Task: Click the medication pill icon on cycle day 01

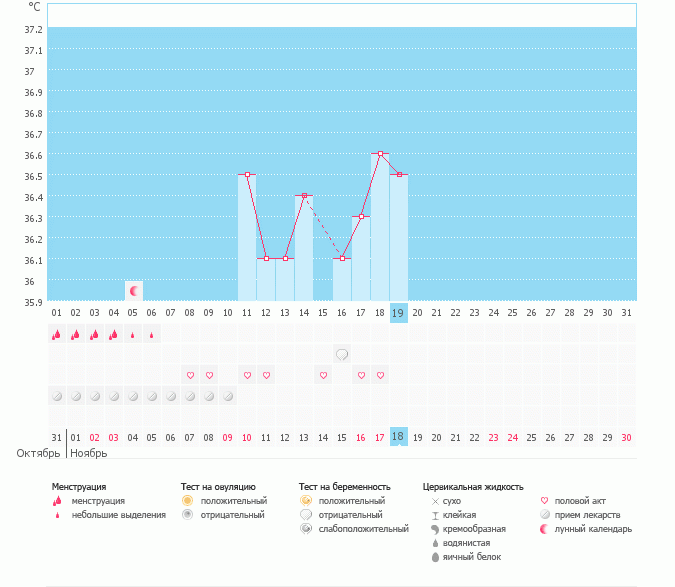Action: pyautogui.click(x=57, y=396)
